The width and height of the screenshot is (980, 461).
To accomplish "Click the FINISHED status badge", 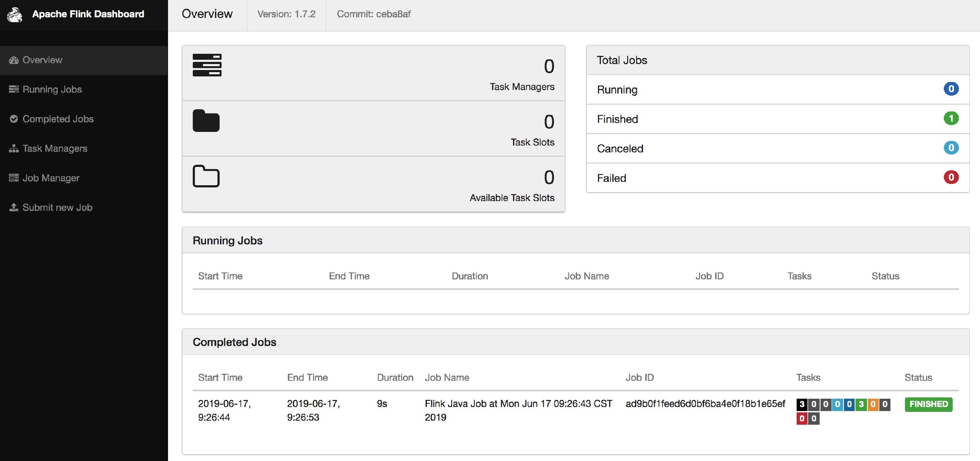I will 928,404.
